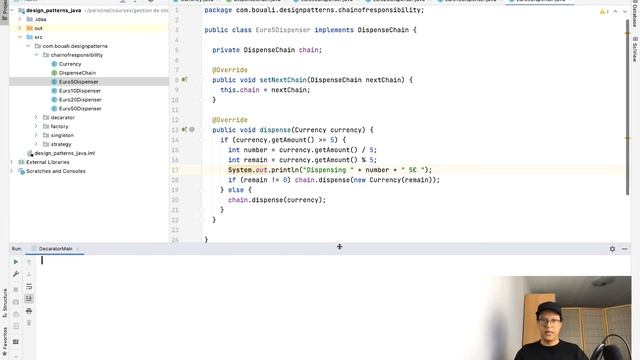This screenshot has width=640, height=360.
Task: Click the print console output icon
Action: coord(29,311)
